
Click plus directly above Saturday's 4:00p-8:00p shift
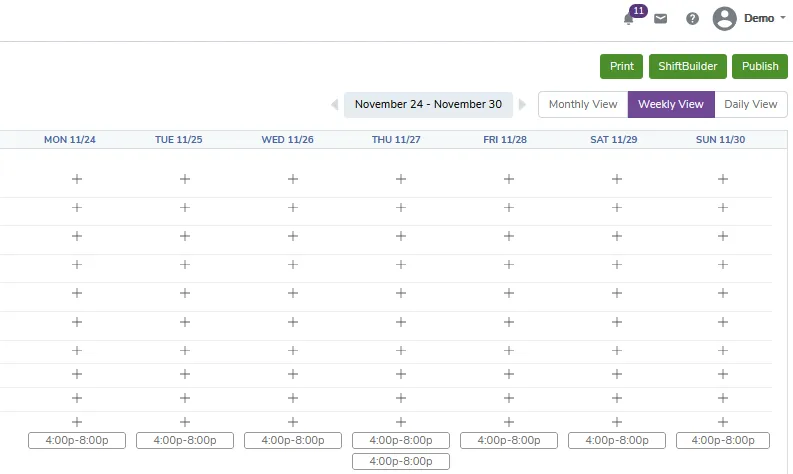click(617, 422)
